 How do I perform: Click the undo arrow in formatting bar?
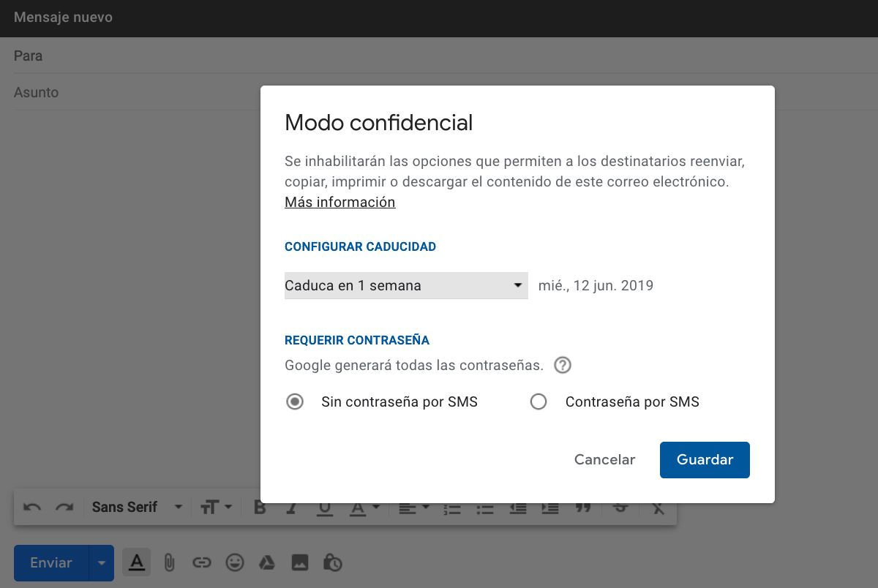pos(32,507)
